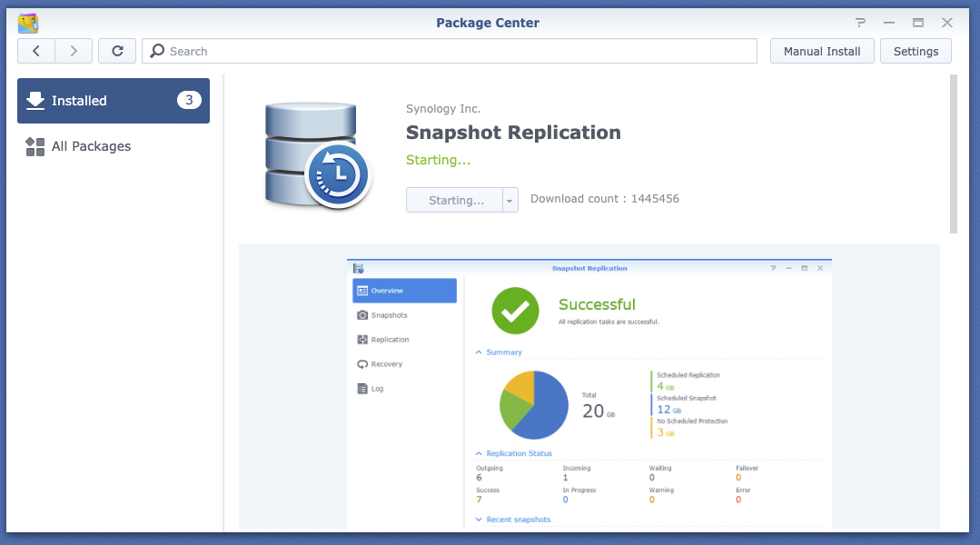Click into the Search field
The image size is (980, 545).
click(x=450, y=51)
